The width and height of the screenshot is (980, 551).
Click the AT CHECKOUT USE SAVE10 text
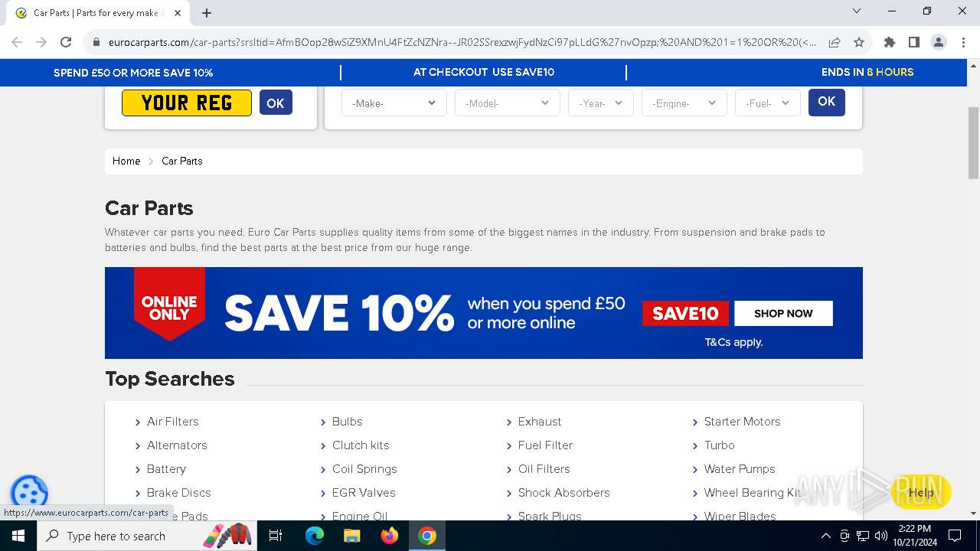(484, 72)
